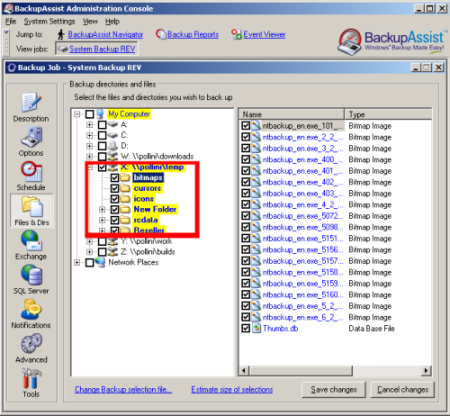Click the C: hard drive icon
450x416 pixels.
[x=113, y=135]
